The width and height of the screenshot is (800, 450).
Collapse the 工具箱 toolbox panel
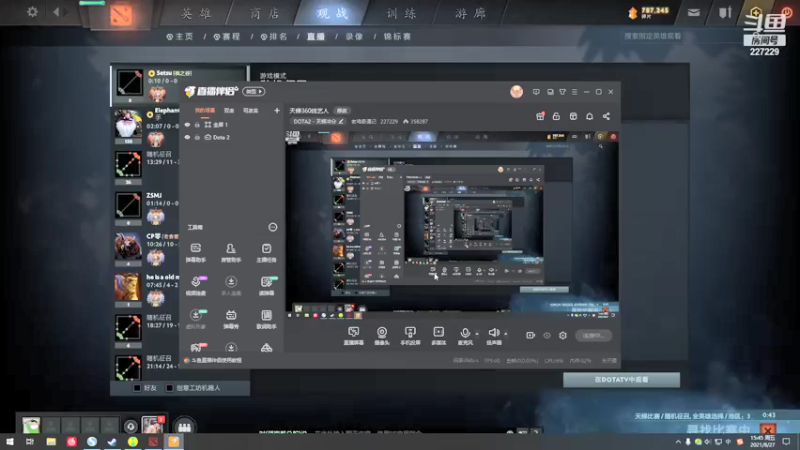(273, 227)
